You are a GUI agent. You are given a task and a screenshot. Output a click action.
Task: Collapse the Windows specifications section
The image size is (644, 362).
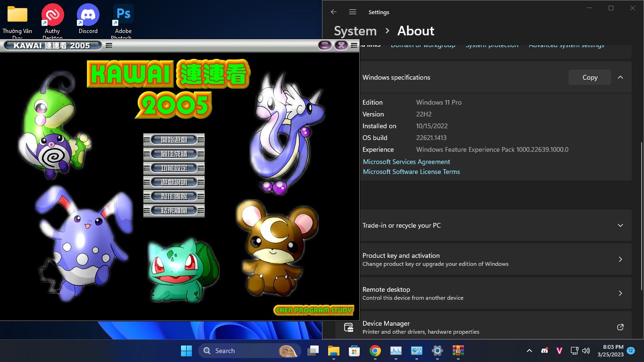620,77
